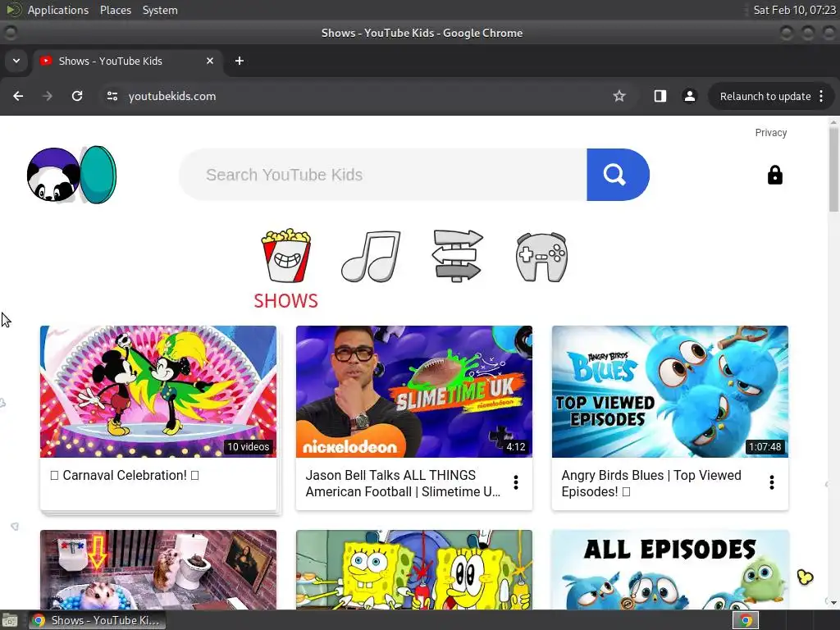The image size is (840, 630).
Task: Open Angry Birds Blues Top Viewed title
Action: click(x=651, y=483)
